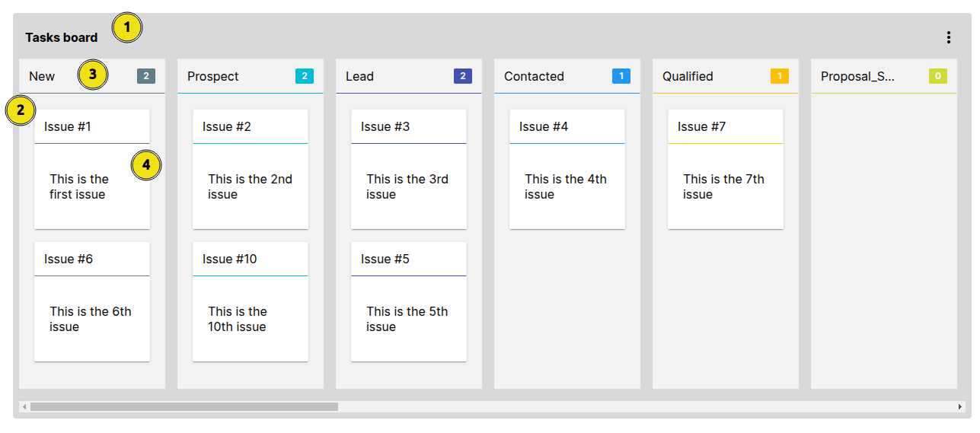Click the cyan count badge on Prospect column
Viewport: 980px width, 433px height.
click(305, 76)
